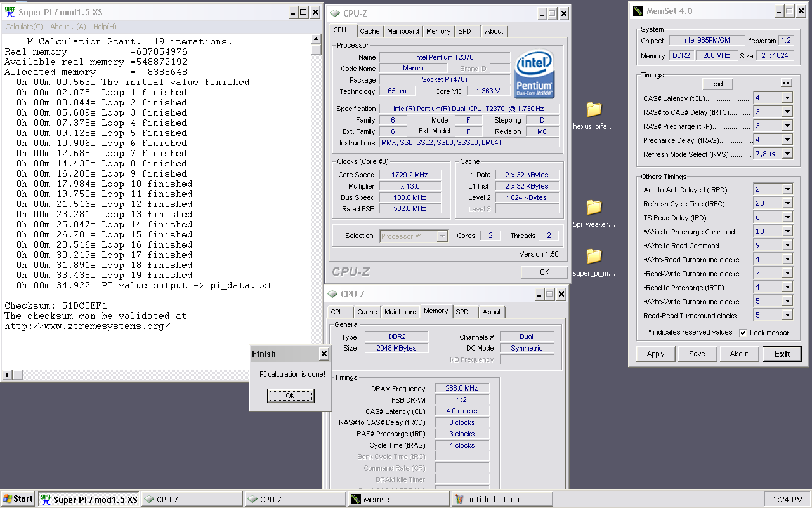Image resolution: width=812 pixels, height=508 pixels.
Task: Click the DRAM Frequency value 266.0 MHz
Action: 462,388
